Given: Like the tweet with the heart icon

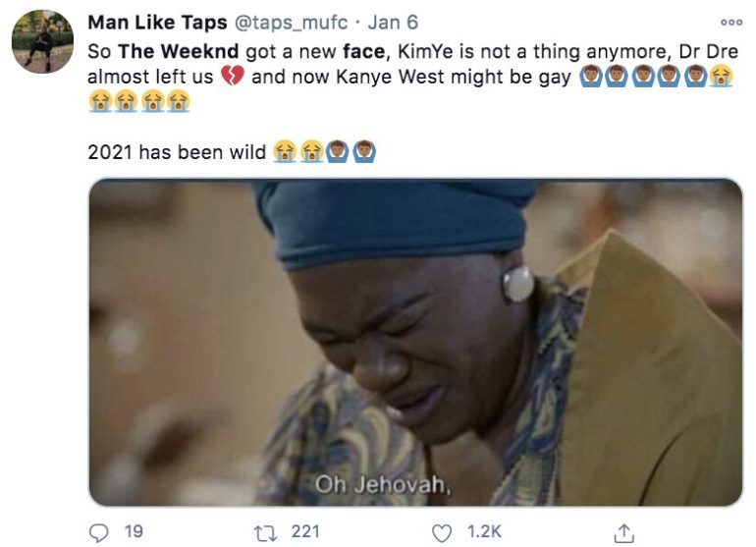Looking at the screenshot, I should (441, 531).
